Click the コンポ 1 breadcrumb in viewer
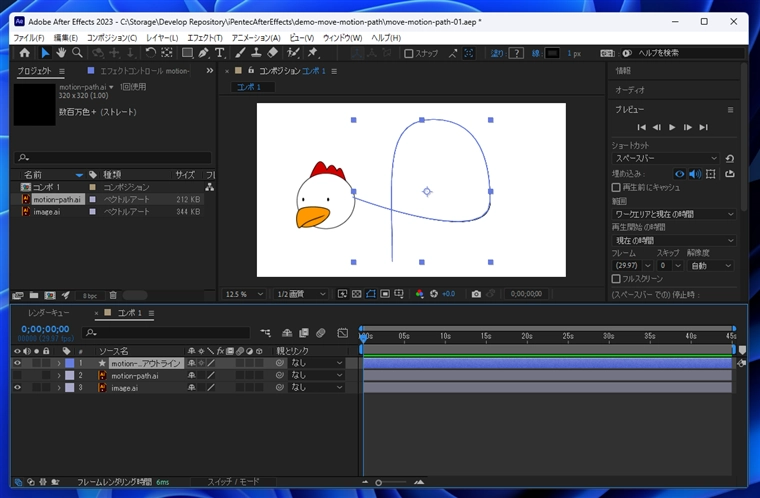Image resolution: width=760 pixels, height=498 pixels. [x=249, y=87]
